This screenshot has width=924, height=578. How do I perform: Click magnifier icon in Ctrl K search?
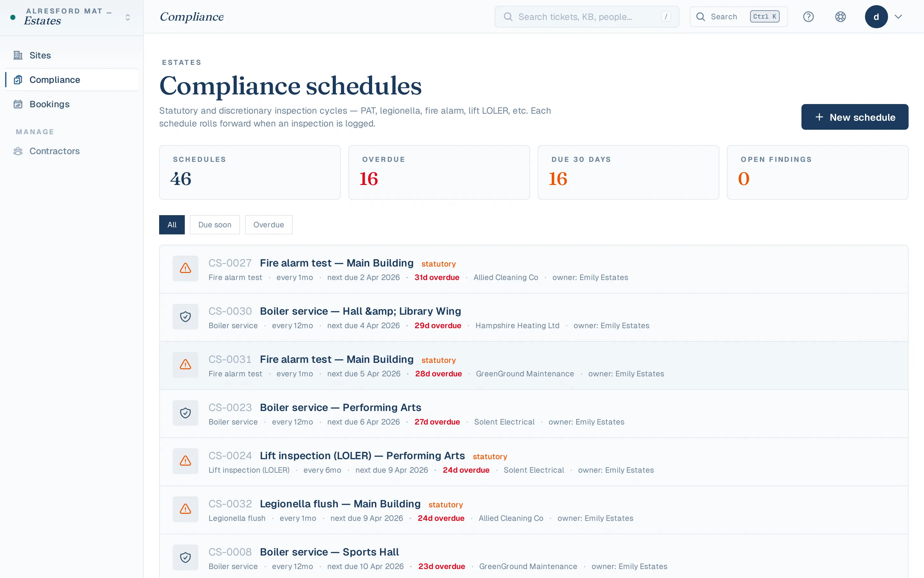(x=701, y=17)
